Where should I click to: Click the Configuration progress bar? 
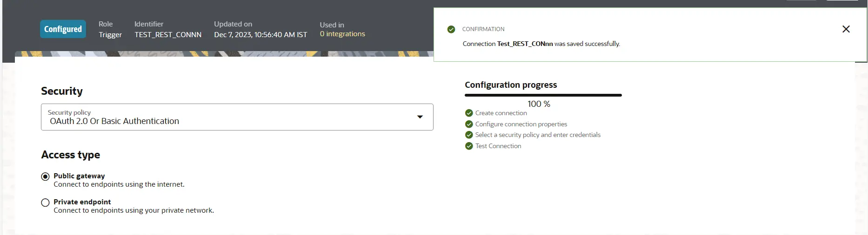point(543,95)
